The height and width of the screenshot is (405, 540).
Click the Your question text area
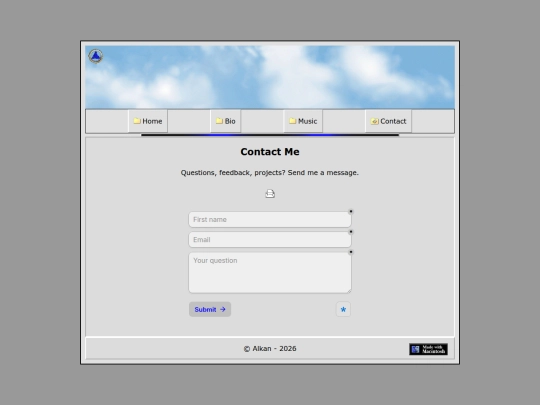tap(270, 273)
